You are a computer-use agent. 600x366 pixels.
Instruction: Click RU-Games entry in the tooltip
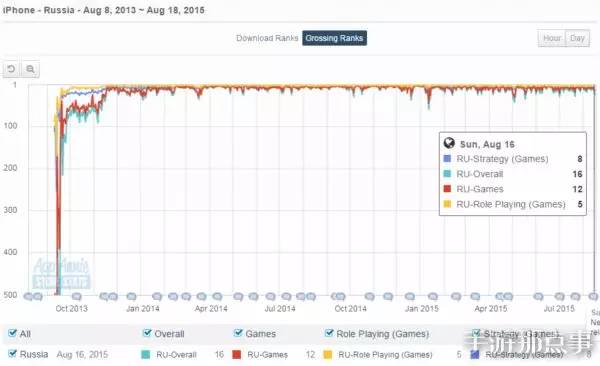(x=480, y=189)
